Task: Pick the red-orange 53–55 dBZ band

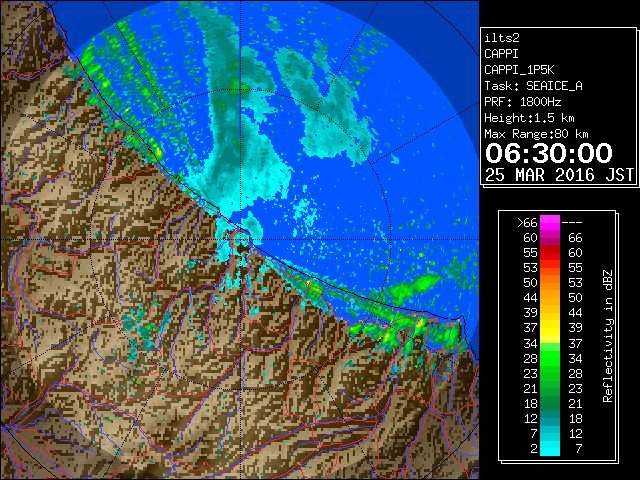Action: [550, 268]
